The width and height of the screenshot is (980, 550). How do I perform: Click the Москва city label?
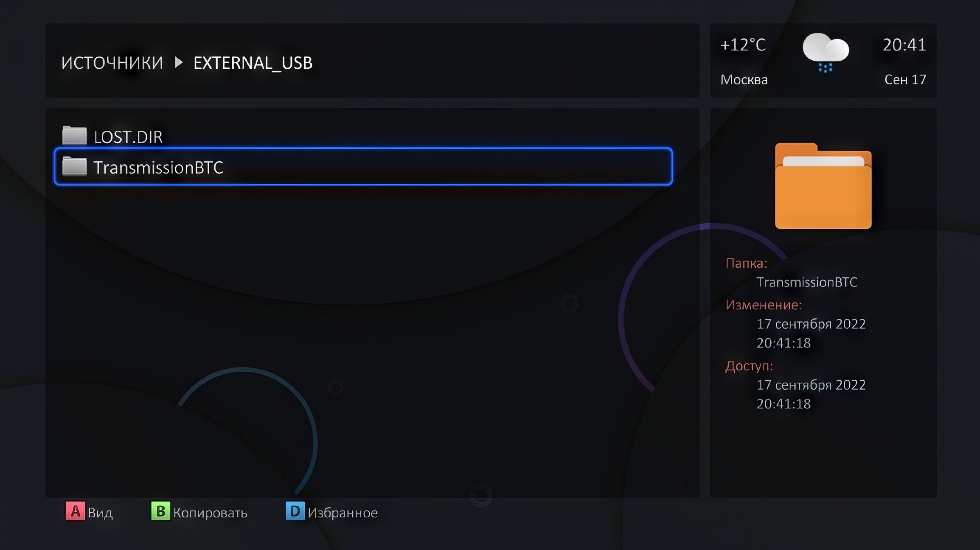pos(744,79)
